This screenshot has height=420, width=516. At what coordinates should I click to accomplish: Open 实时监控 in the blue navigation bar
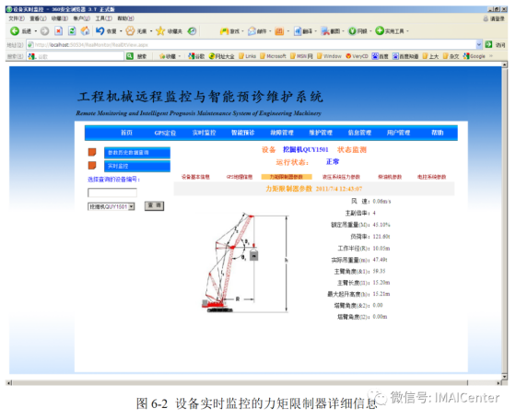coord(204,133)
